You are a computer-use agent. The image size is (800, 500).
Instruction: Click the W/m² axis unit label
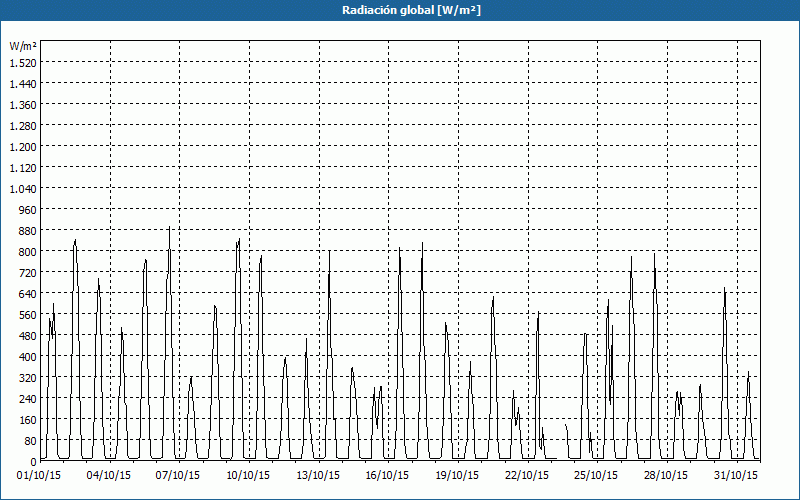pos(23,46)
